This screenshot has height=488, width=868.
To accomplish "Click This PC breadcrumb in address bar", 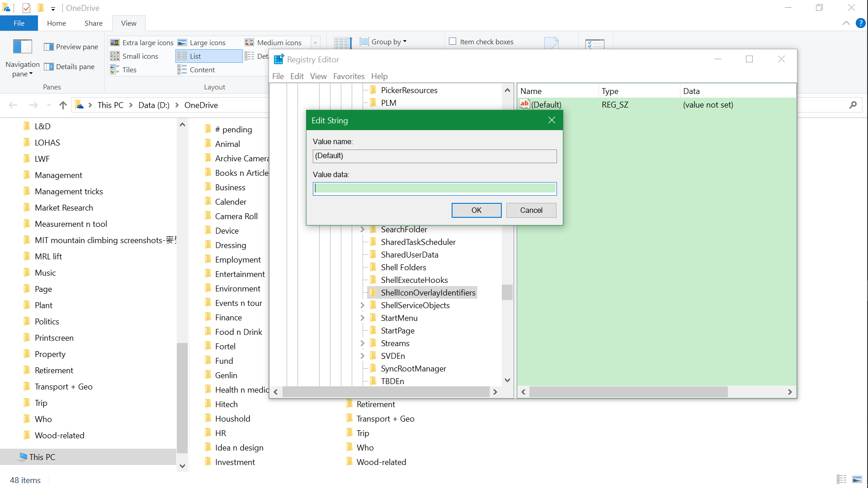I will click(x=110, y=105).
